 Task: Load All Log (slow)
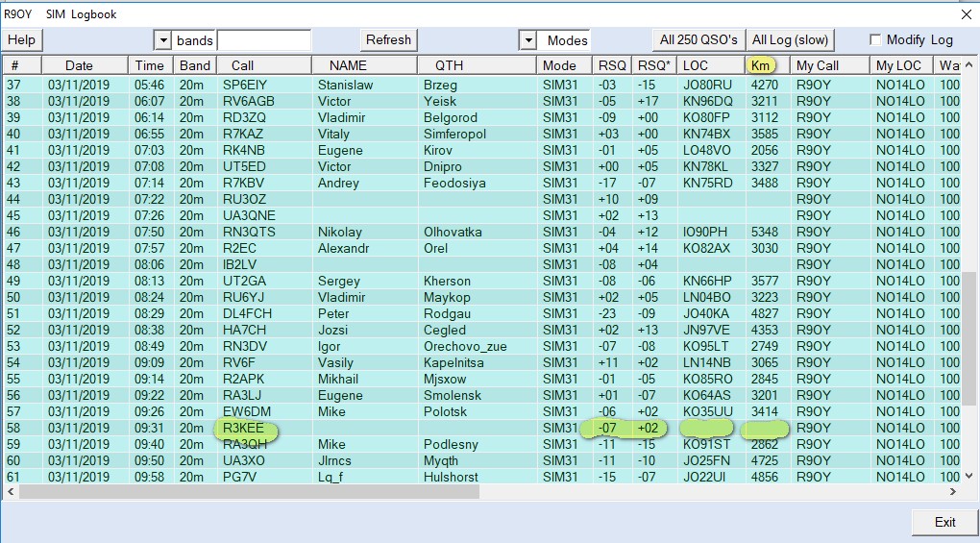click(790, 40)
